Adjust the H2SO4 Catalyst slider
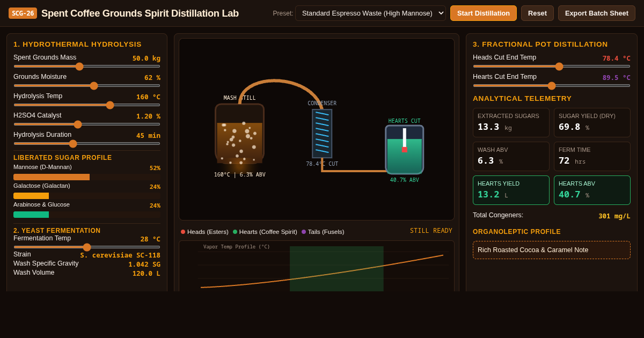Screen dimensions: 644x338 tap(87, 124)
